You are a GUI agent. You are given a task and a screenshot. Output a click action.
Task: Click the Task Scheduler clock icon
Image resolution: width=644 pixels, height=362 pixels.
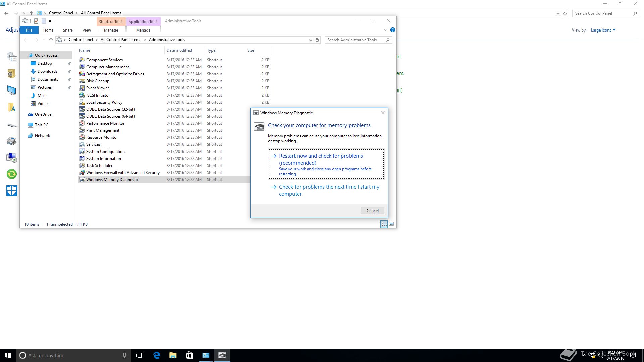82,165
